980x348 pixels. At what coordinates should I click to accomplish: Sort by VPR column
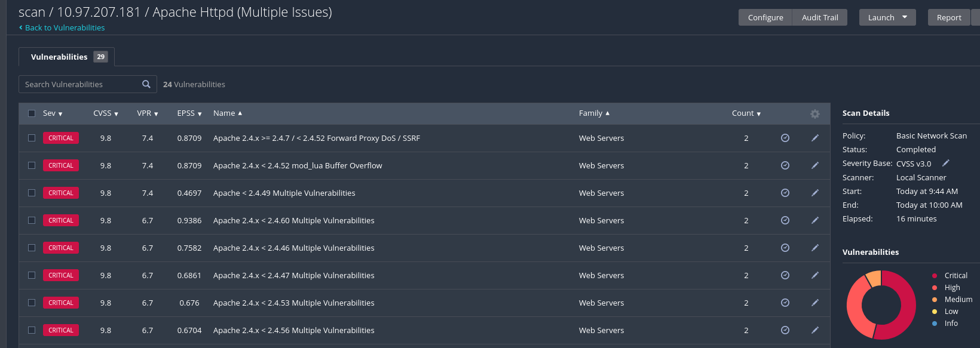tap(148, 113)
